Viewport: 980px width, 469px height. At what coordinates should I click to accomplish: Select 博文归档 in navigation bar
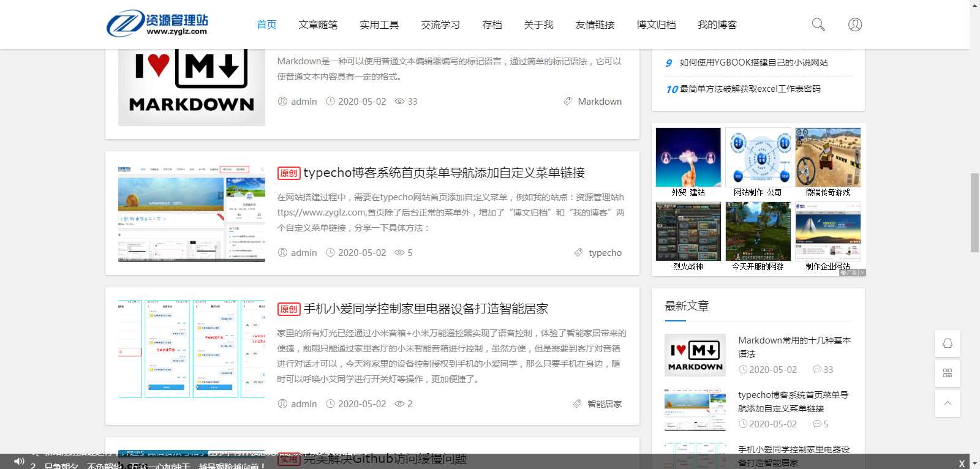(656, 25)
